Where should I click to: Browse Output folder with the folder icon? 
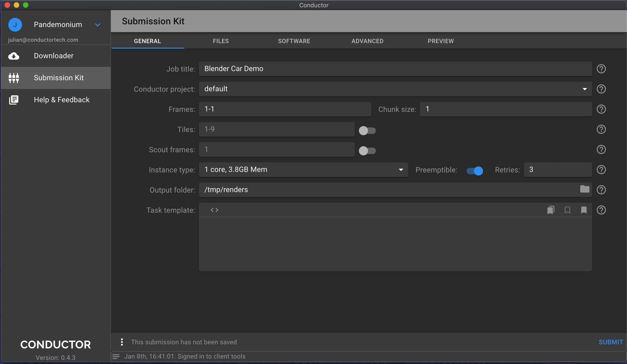tap(584, 189)
